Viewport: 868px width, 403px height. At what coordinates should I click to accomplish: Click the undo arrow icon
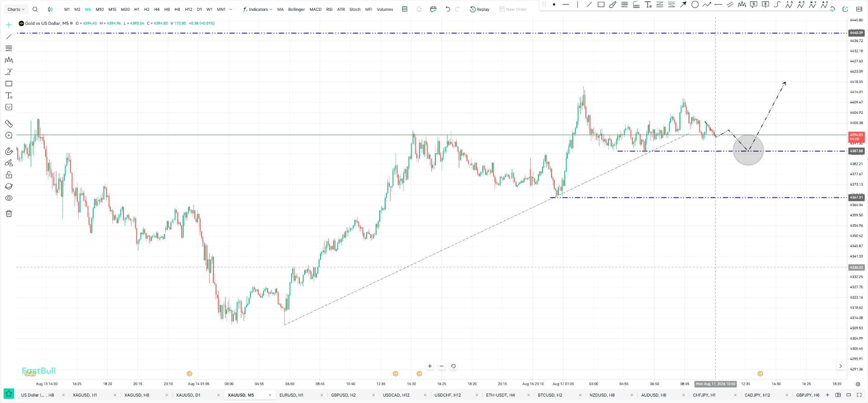448,9
